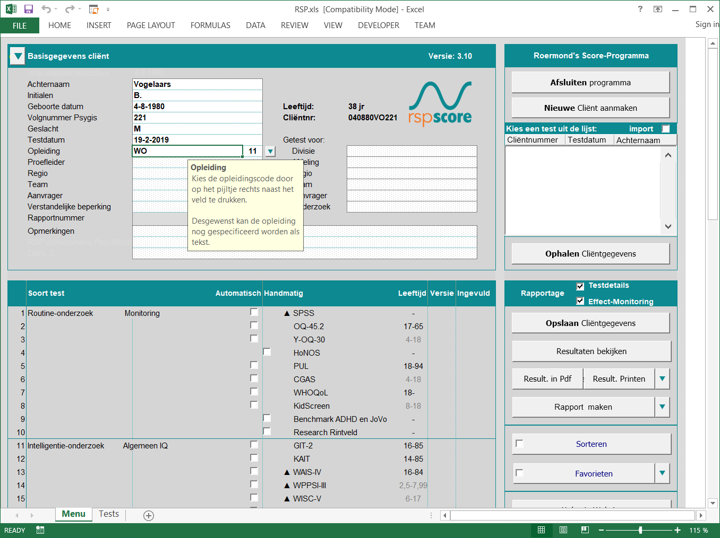Click the next sheet navigation arrow
The height and width of the screenshot is (538, 720).
(x=32, y=516)
